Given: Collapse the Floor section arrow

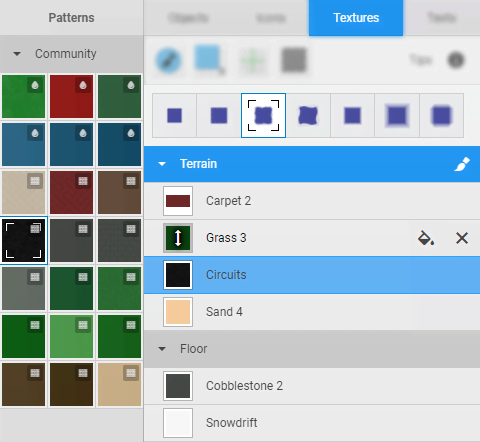Looking at the screenshot, I should click(162, 349).
